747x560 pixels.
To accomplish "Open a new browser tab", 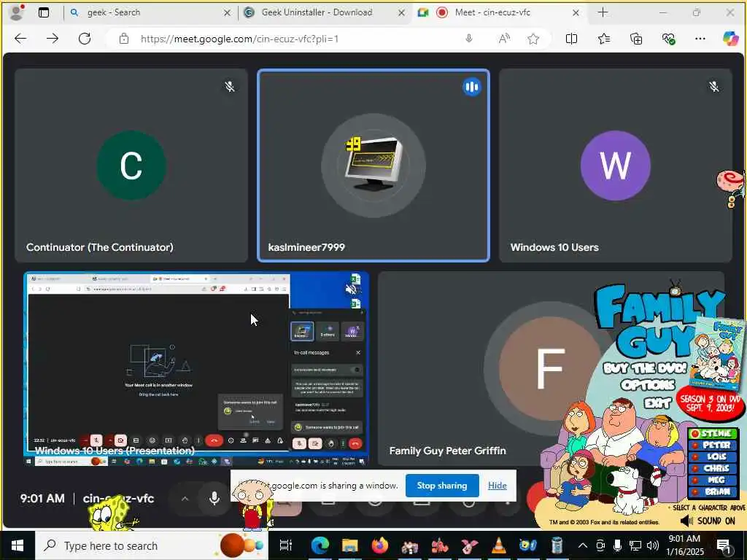I will click(603, 12).
